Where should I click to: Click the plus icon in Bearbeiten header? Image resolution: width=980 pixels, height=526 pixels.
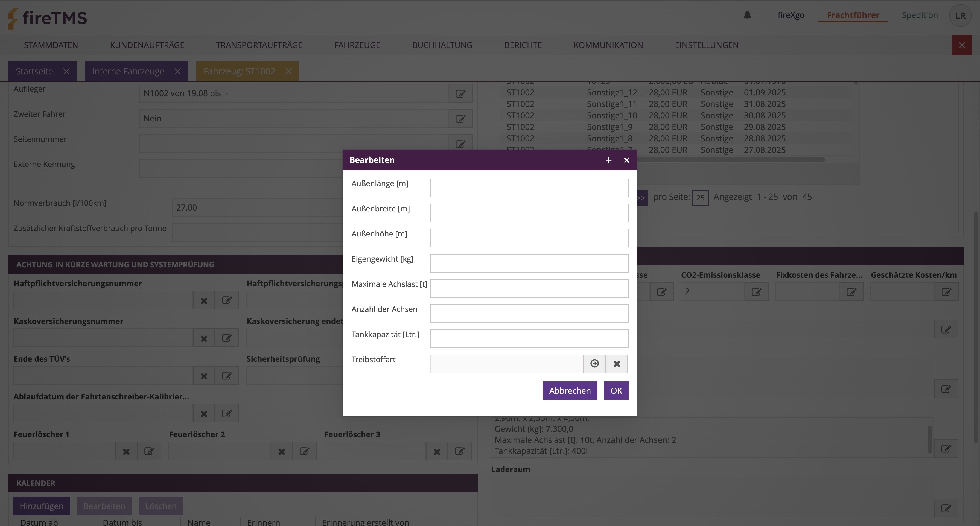(x=608, y=160)
